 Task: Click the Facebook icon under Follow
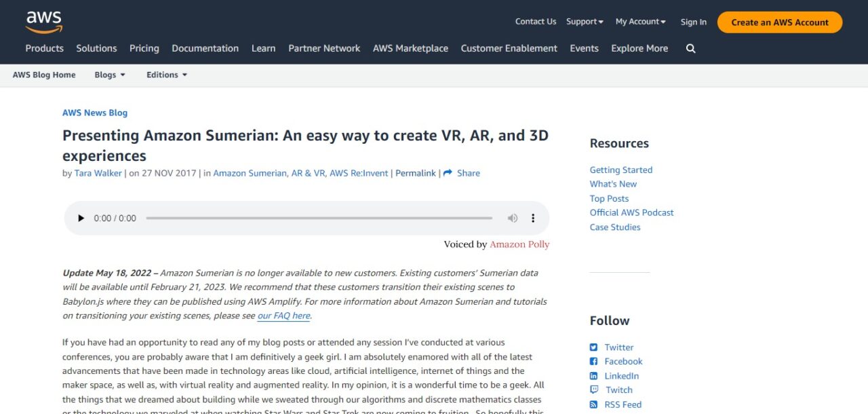593,362
